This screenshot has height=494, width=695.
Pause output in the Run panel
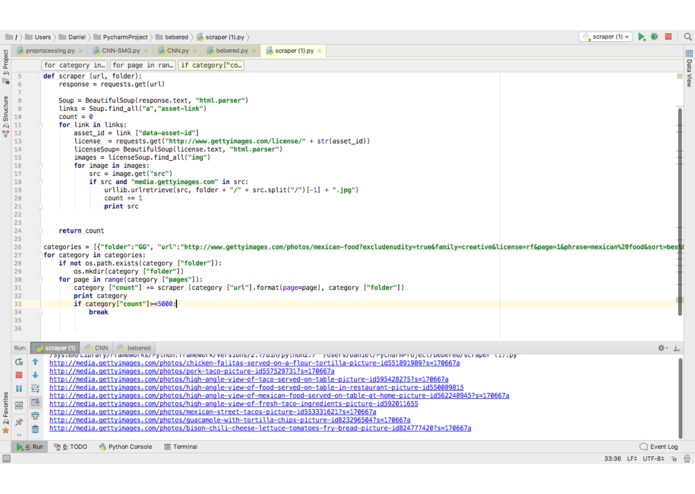tap(19, 389)
